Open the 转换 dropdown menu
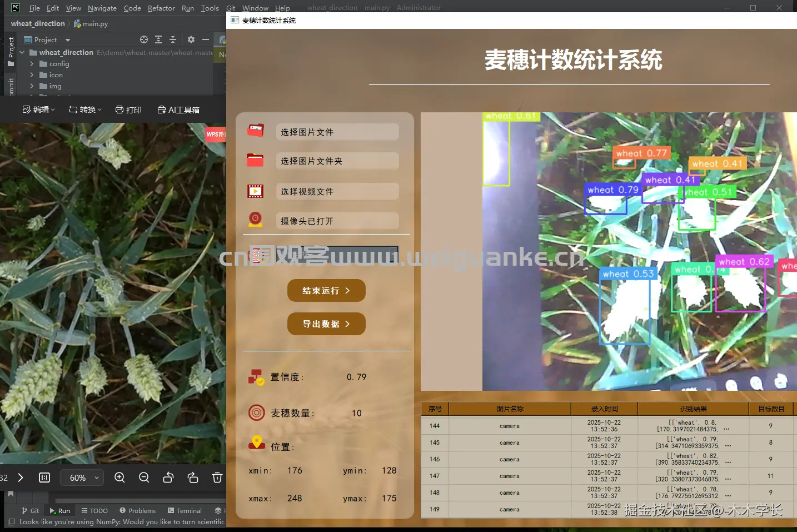 click(85, 110)
